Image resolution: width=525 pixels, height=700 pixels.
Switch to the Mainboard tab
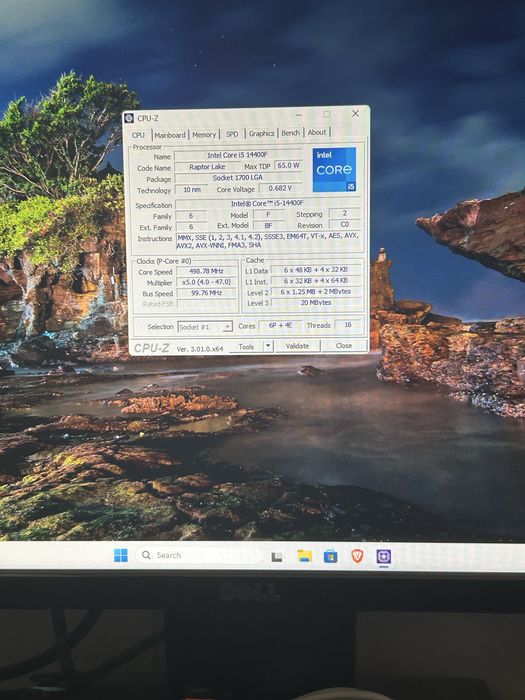(170, 134)
